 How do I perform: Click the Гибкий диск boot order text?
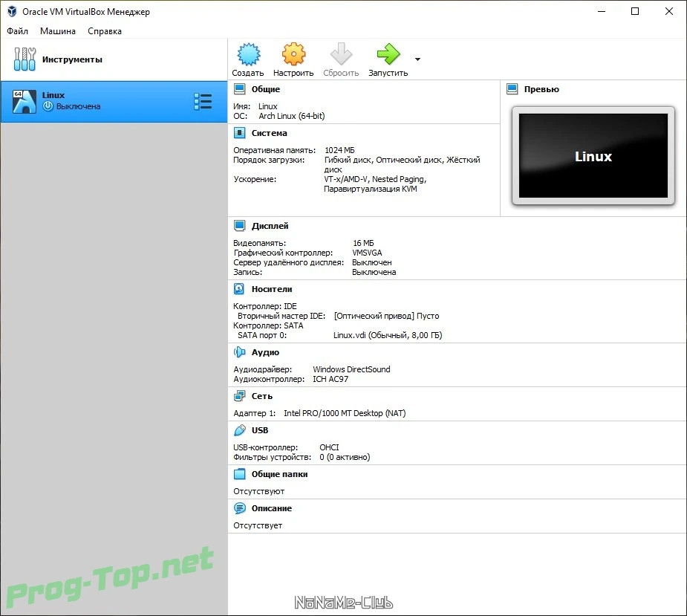[x=348, y=160]
